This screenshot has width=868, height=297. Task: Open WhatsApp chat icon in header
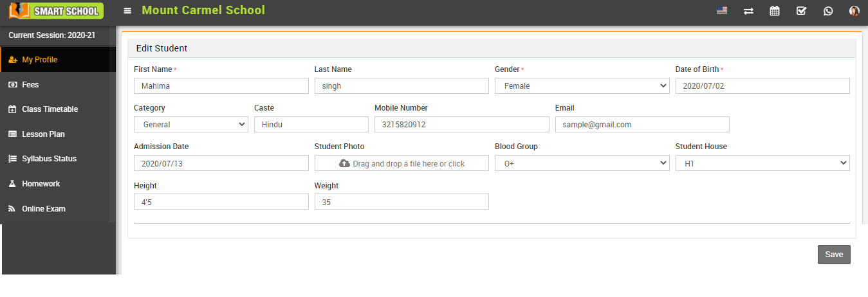828,11
